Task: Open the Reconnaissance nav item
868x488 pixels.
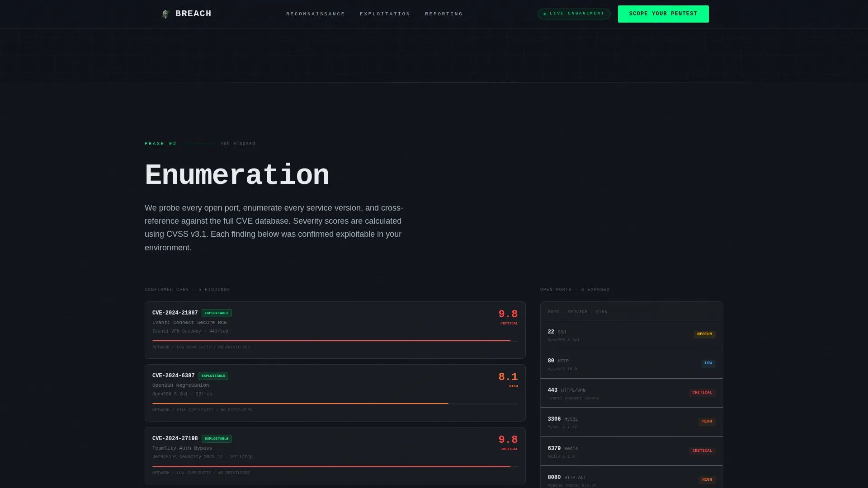Action: [x=316, y=14]
